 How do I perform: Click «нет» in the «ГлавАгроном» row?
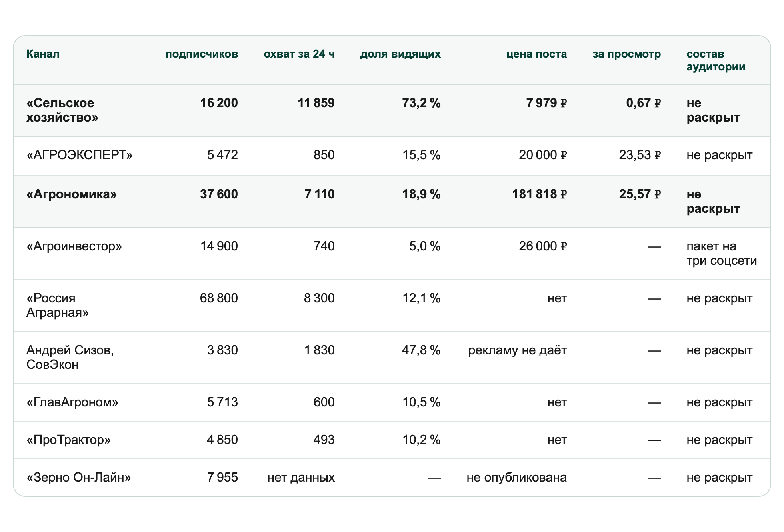click(557, 402)
